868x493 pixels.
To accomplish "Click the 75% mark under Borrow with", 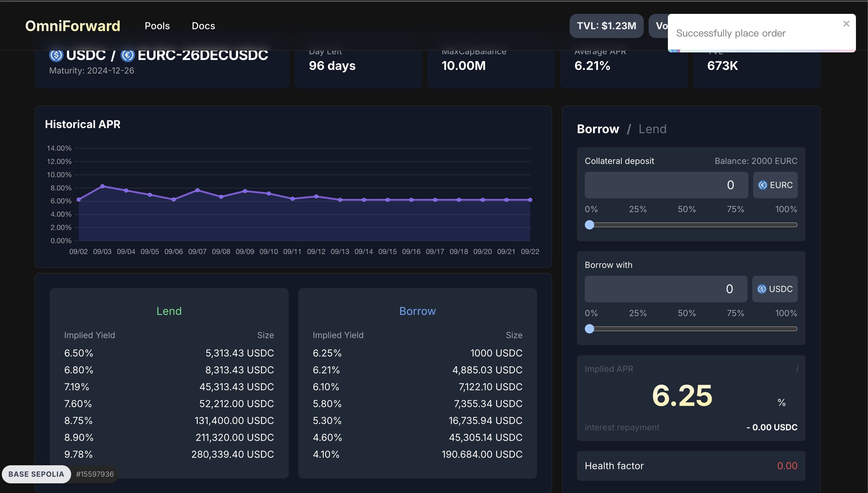I will [x=735, y=313].
